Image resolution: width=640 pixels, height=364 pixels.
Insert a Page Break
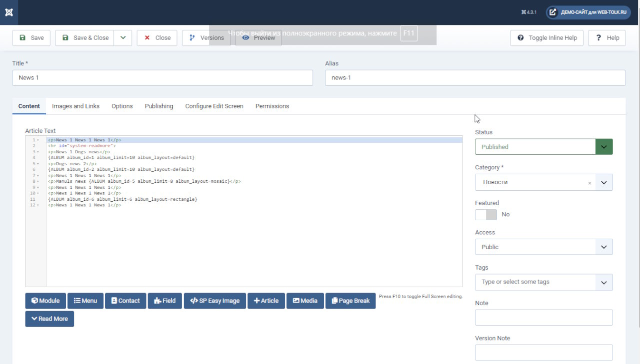350,301
